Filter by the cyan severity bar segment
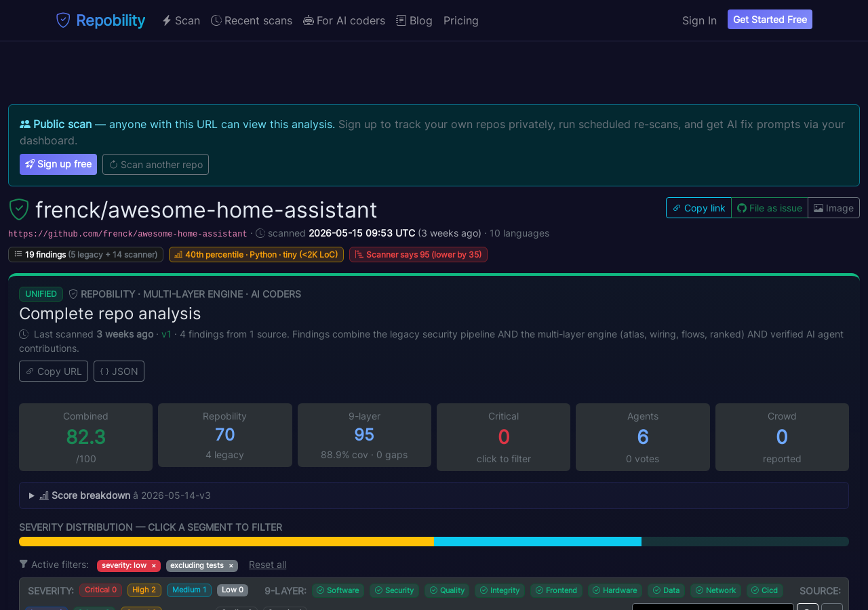Viewport: 868px width, 610px height. (538, 542)
